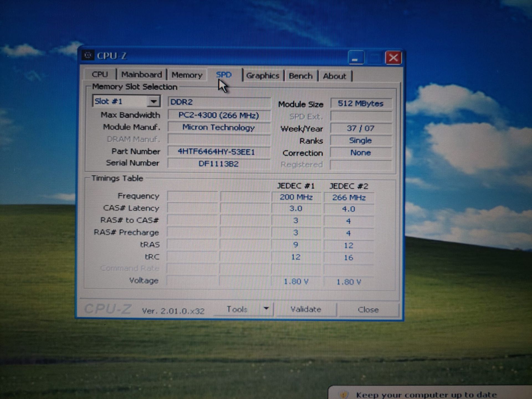The image size is (532, 399).
Task: Close the CPU-Z window with red X
Action: click(393, 58)
